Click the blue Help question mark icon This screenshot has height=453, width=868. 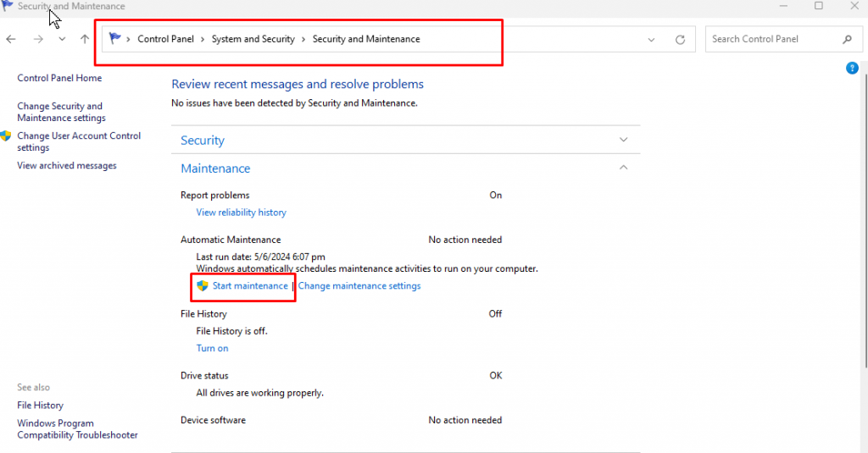(852, 68)
